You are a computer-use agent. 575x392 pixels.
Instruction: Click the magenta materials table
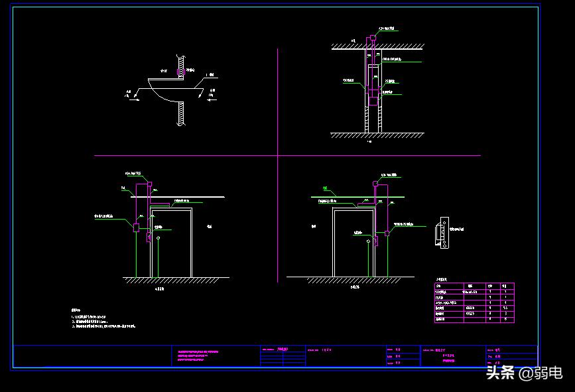[x=474, y=303]
